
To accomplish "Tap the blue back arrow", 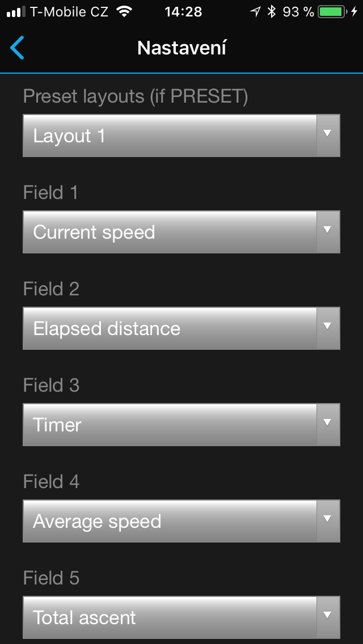I will [x=18, y=48].
